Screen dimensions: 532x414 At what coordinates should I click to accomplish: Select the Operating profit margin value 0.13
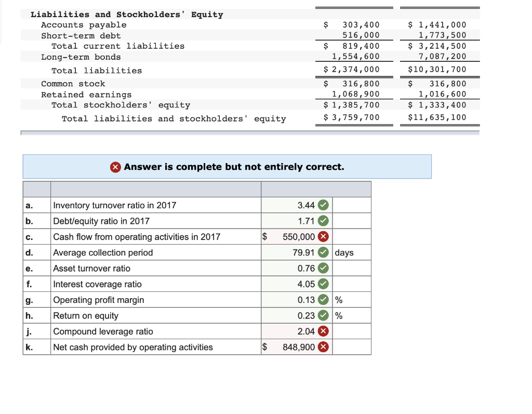306,300
